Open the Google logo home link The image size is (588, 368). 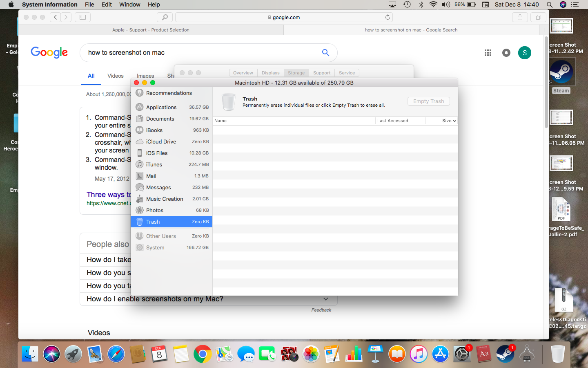pos(49,53)
